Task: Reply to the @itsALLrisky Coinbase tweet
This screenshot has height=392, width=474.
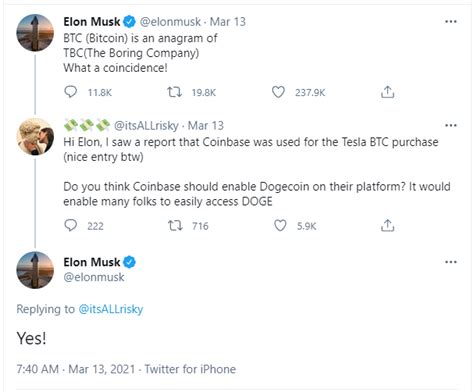Action: click(x=70, y=225)
